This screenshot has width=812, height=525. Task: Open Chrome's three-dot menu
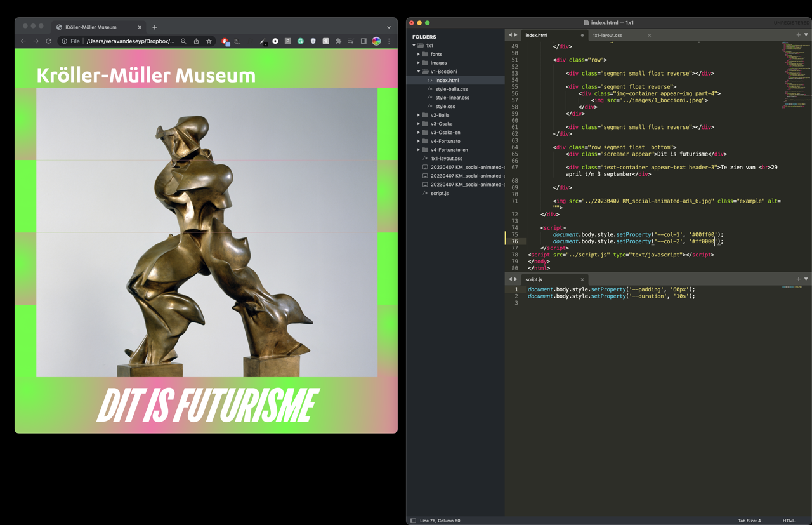389,41
